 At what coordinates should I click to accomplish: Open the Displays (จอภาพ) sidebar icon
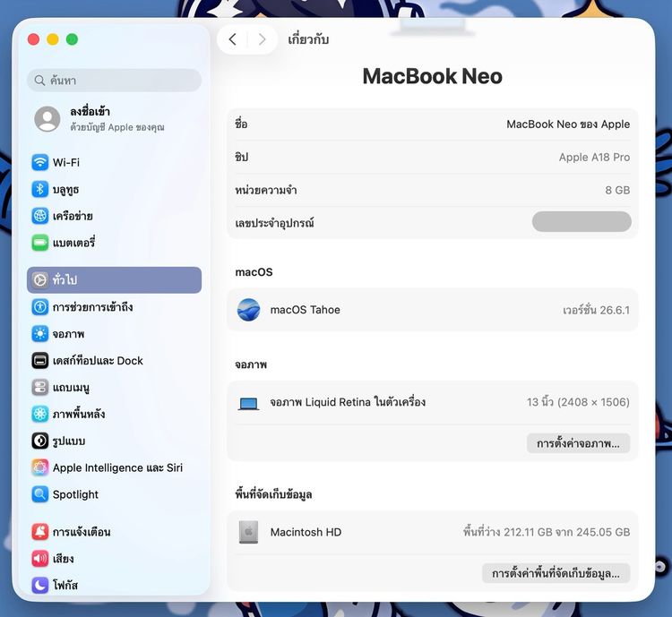pos(39,334)
